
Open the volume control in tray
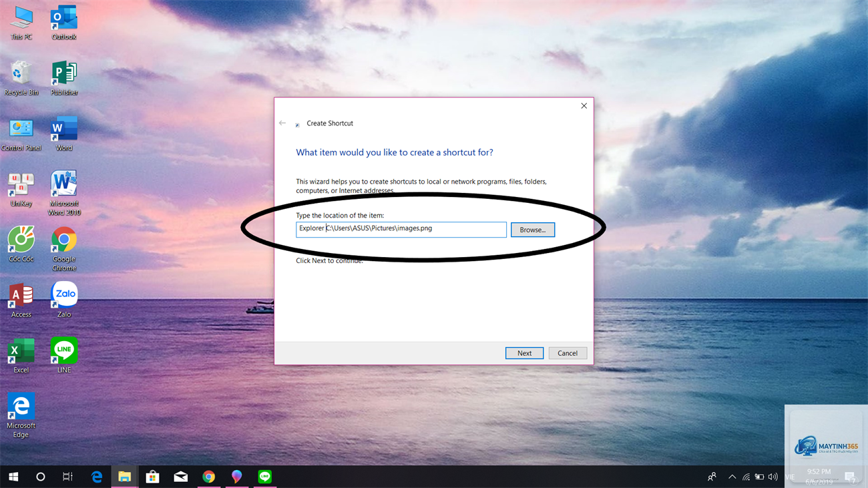pyautogui.click(x=773, y=477)
